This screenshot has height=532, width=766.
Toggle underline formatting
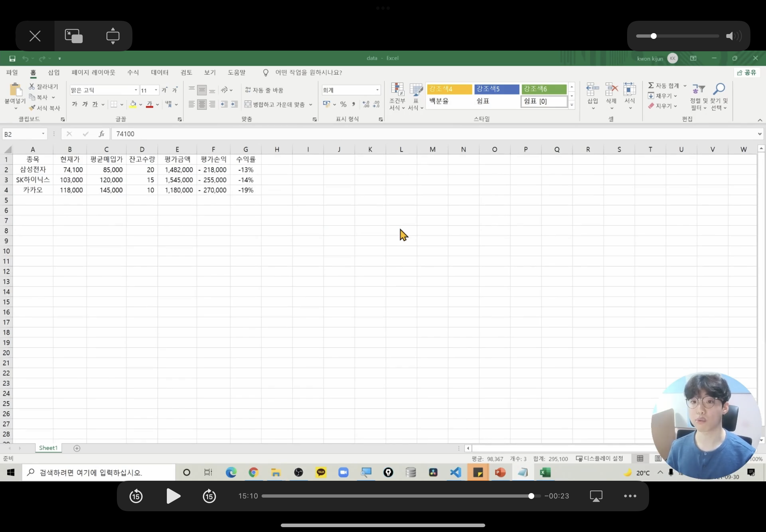95,104
